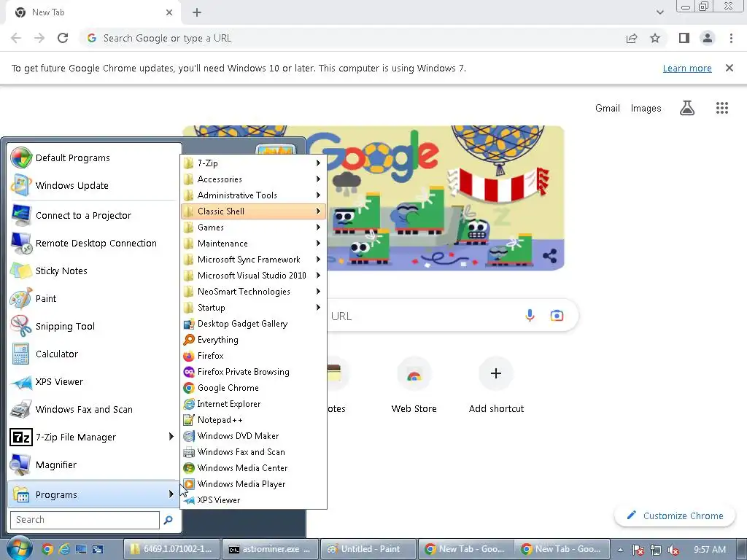Open the muted volume tray icon

click(673, 550)
